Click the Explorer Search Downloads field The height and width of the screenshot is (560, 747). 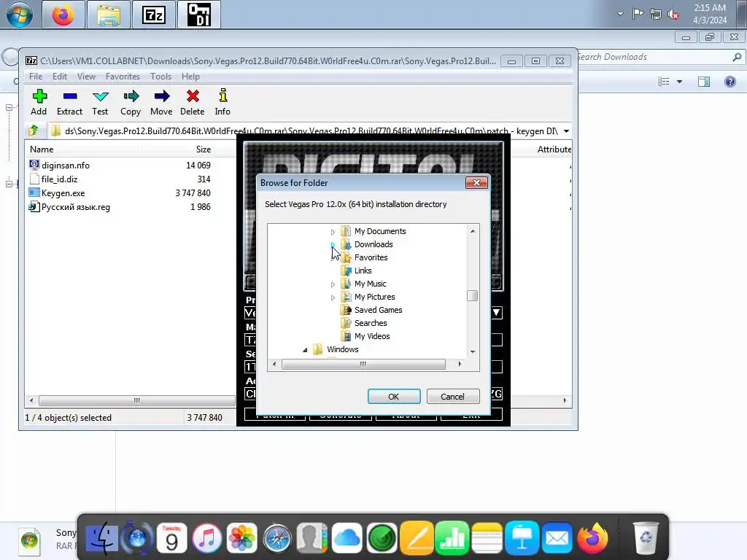coord(659,57)
